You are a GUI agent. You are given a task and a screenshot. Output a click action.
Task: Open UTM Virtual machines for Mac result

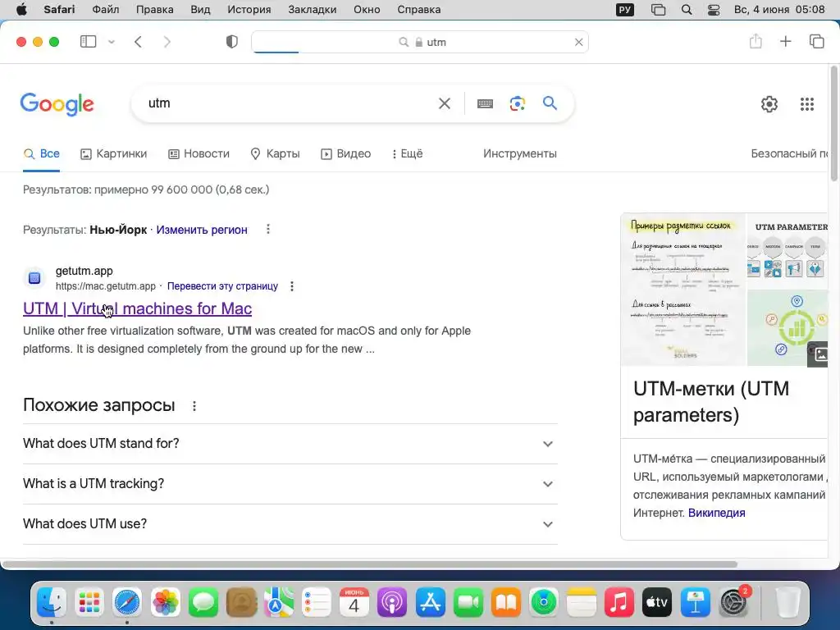pyautogui.click(x=137, y=308)
